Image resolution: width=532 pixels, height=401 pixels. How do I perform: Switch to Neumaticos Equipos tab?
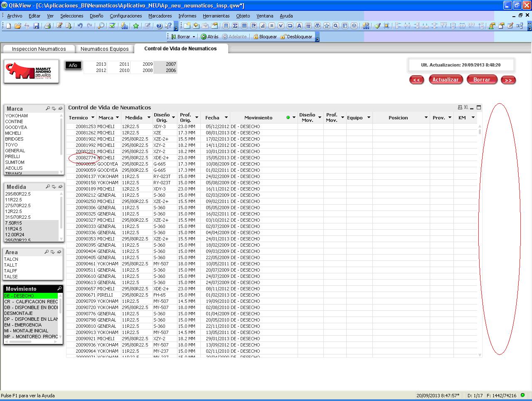[105, 49]
